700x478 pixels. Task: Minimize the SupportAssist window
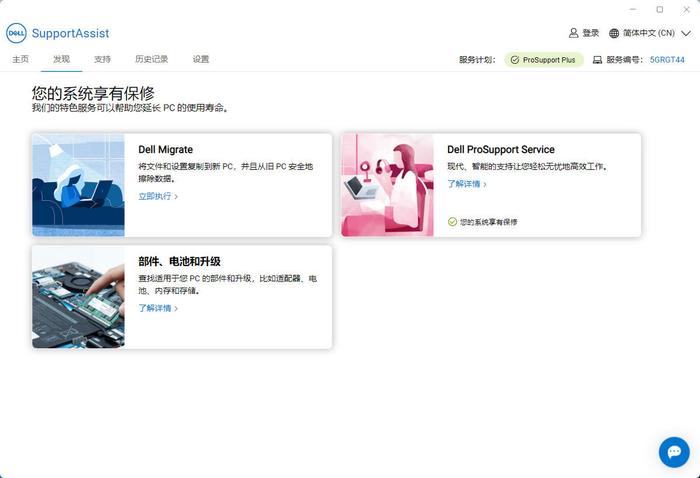click(633, 9)
